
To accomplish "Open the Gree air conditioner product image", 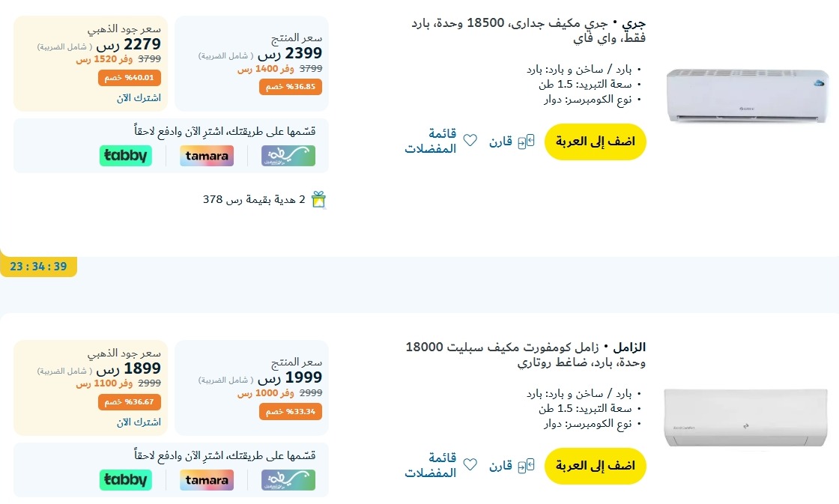I will click(747, 95).
